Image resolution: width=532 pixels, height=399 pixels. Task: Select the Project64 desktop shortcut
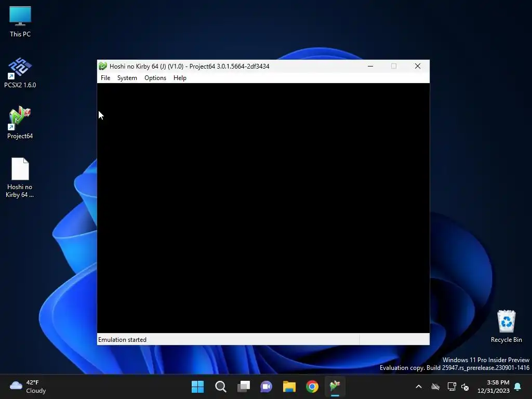tap(20, 123)
